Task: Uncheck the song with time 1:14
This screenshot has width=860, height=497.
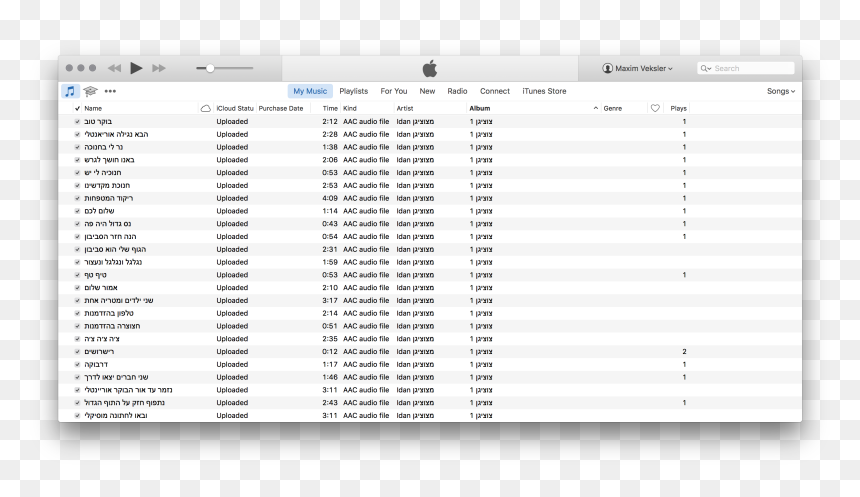Action: pos(77,211)
